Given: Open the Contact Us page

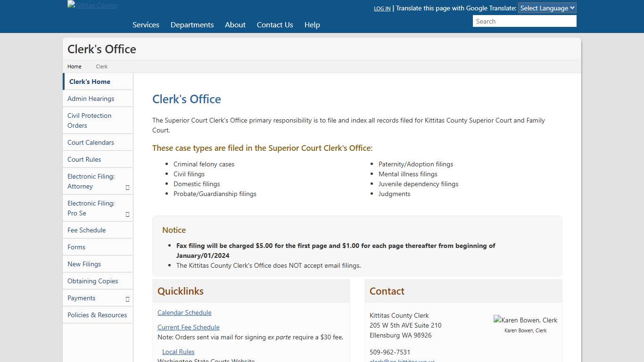Looking at the screenshot, I should pyautogui.click(x=275, y=25).
